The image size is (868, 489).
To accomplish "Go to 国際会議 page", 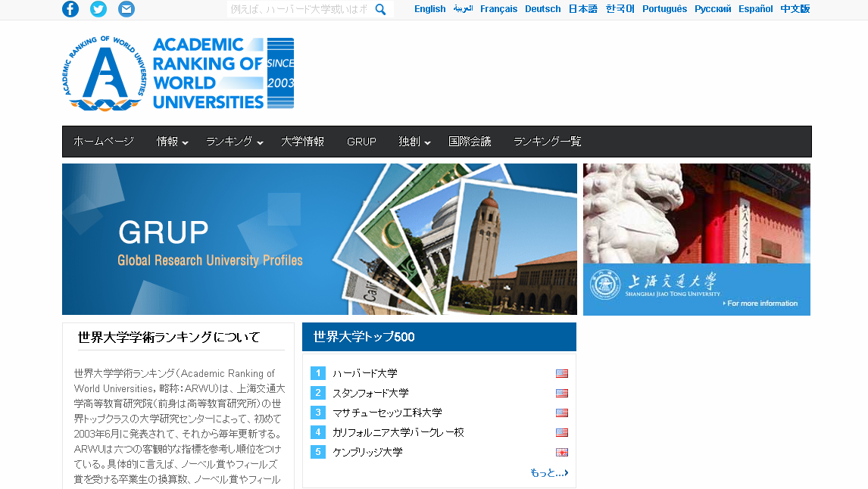I will click(470, 142).
